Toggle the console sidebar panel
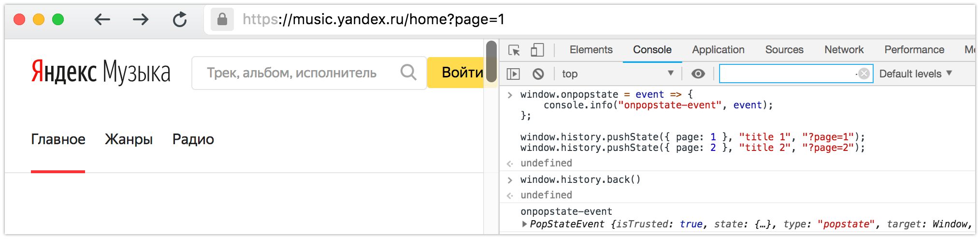The image size is (980, 239). (x=513, y=74)
